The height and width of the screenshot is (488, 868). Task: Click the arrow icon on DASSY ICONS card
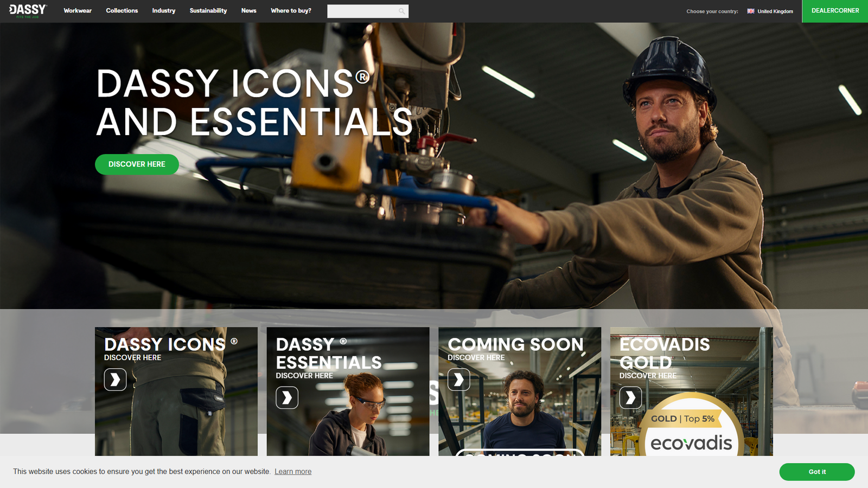[x=114, y=380]
